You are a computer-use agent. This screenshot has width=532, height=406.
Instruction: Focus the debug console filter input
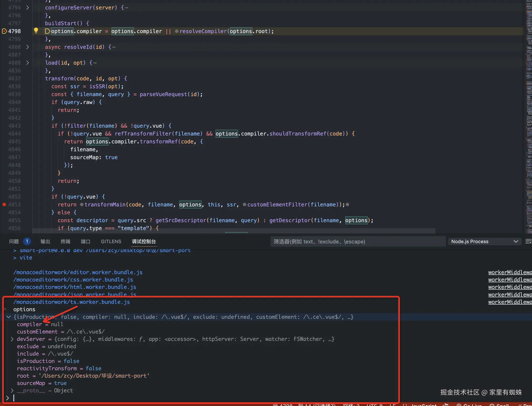click(x=358, y=241)
